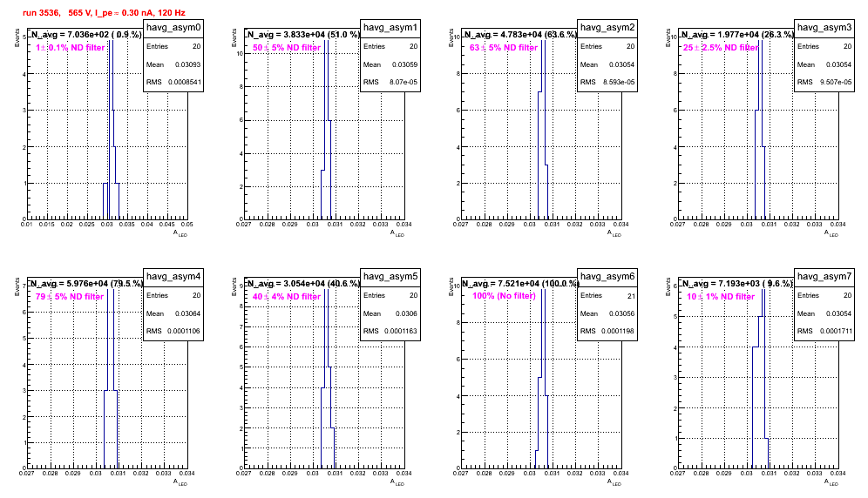Click Mean value 0.03093 in havg_asym0

187,64
